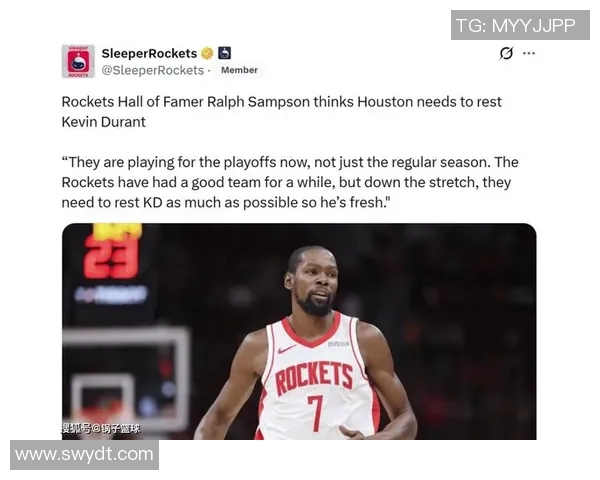Viewport: 600px width, 480px height.
Task: Click the ROCKETS lettering on the jersey
Action: [x=314, y=377]
